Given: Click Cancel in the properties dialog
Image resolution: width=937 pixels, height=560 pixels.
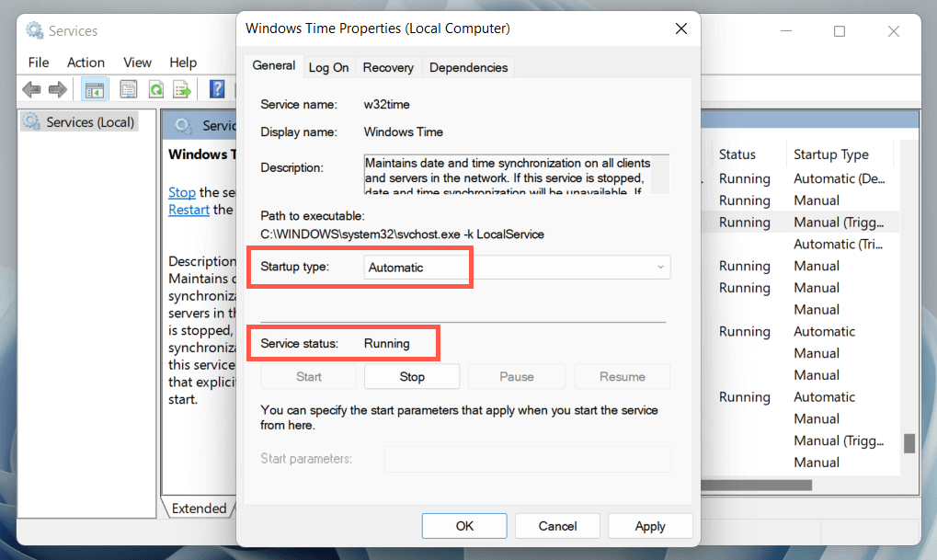Looking at the screenshot, I should coord(557,526).
